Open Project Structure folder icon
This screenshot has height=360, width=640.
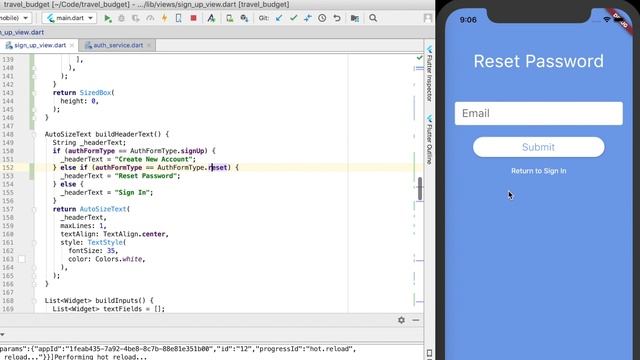355,18
